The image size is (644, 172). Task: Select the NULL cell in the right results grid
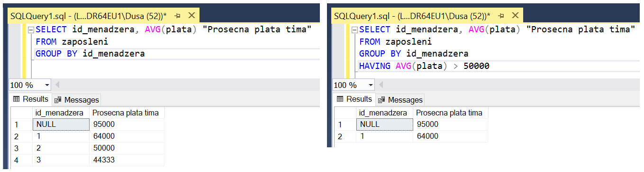(x=384, y=124)
